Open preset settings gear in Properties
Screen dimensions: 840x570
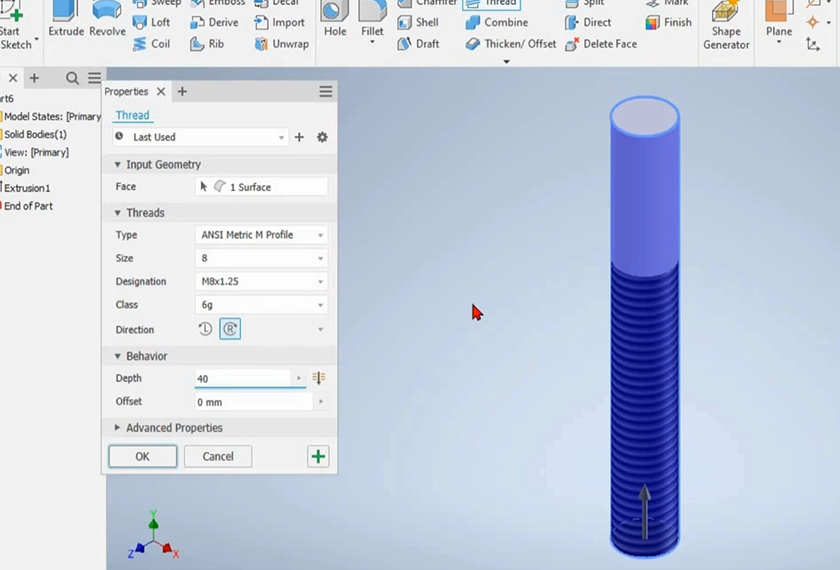[x=322, y=137]
